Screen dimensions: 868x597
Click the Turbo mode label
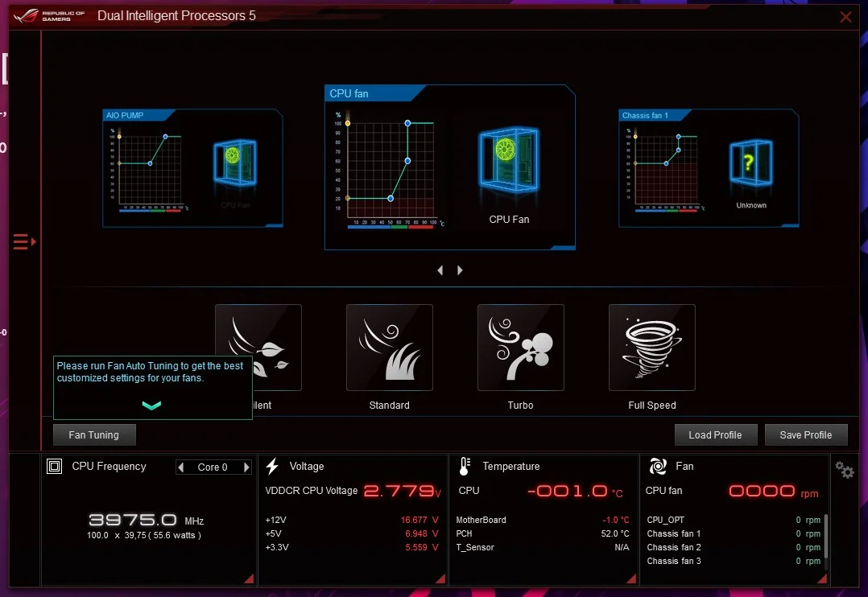coord(520,405)
